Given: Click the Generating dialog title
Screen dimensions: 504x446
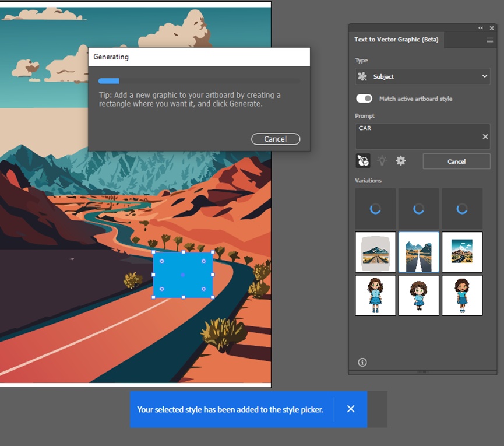Looking at the screenshot, I should click(111, 57).
